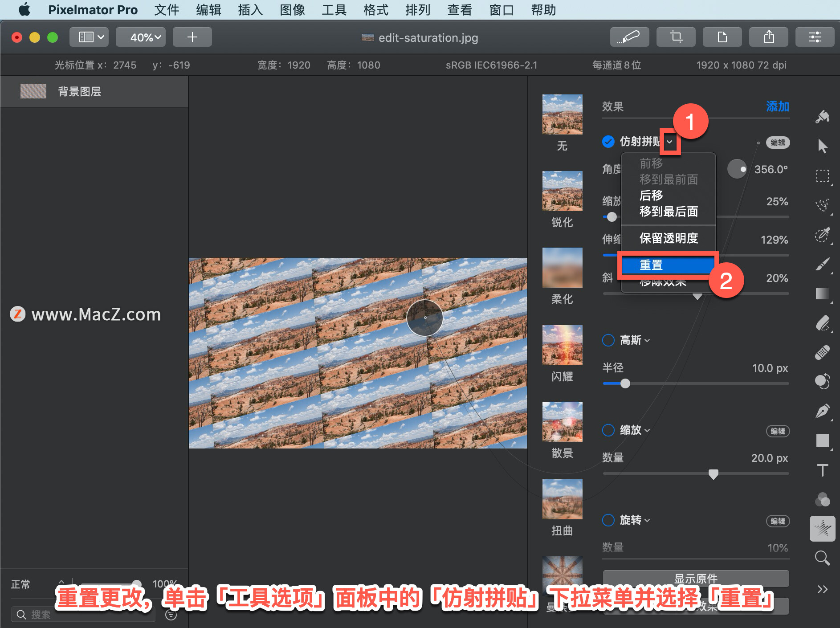The image size is (840, 628).
Task: Choose 重置 in the dropdown menu
Action: point(668,265)
